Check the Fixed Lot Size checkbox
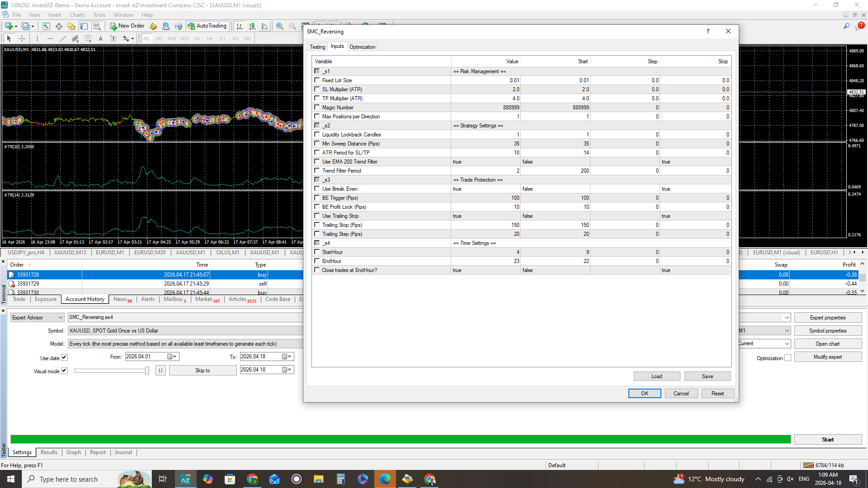The width and height of the screenshot is (868, 488). [x=317, y=80]
